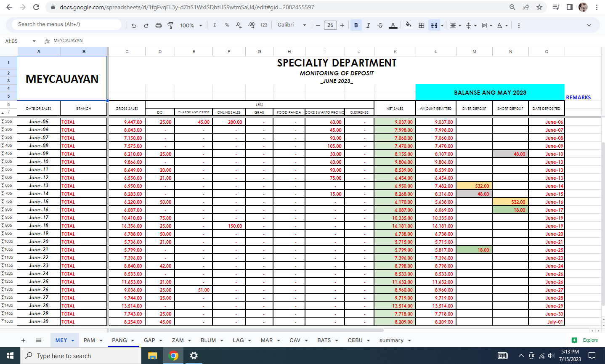Screen dimensions: 605x364
Task: Click the Search the menus box
Action: click(x=67, y=24)
